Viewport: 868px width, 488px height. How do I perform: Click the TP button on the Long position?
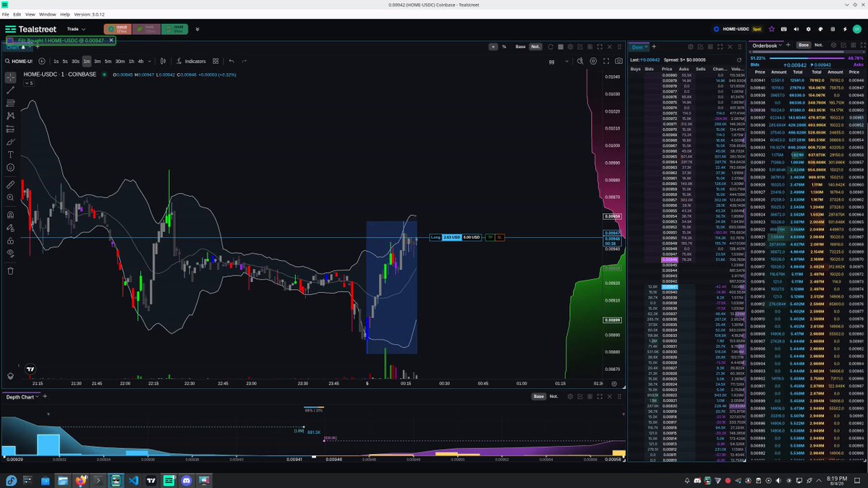(x=490, y=237)
